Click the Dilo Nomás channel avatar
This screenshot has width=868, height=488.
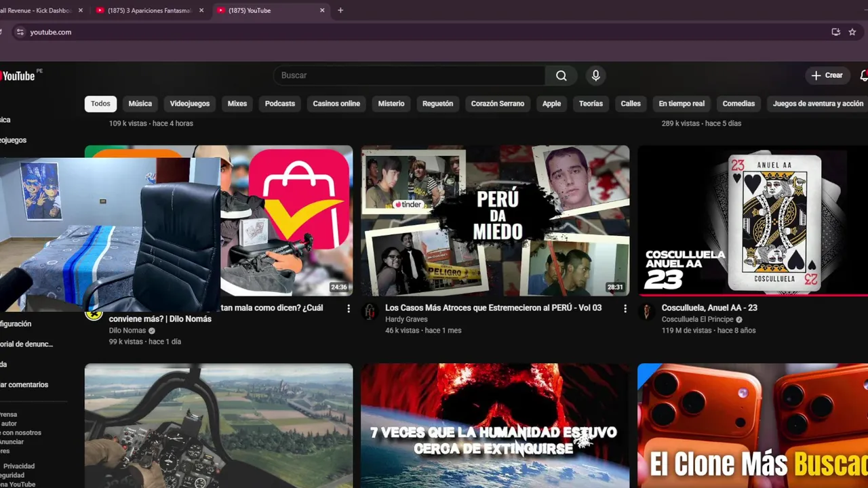(x=94, y=314)
